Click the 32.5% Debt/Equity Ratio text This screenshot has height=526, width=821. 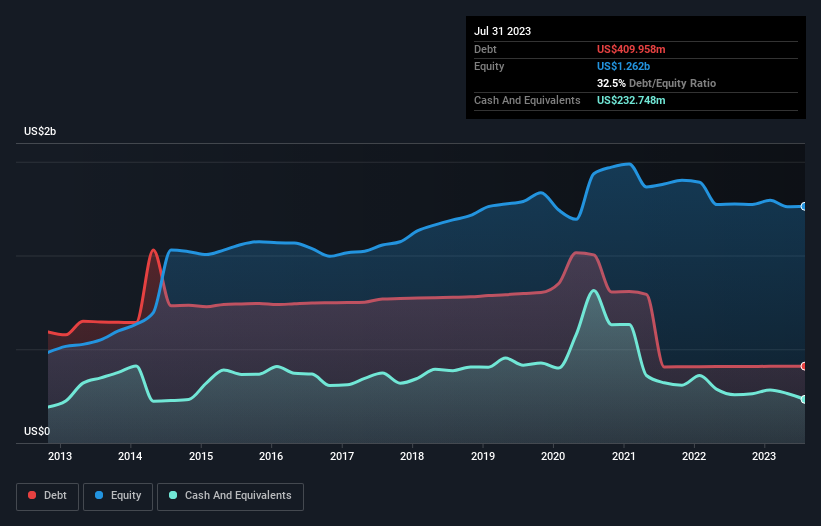(657, 83)
